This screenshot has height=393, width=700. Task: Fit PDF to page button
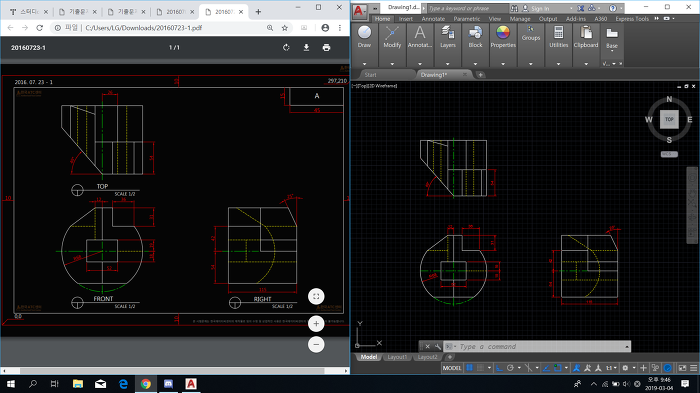point(316,296)
